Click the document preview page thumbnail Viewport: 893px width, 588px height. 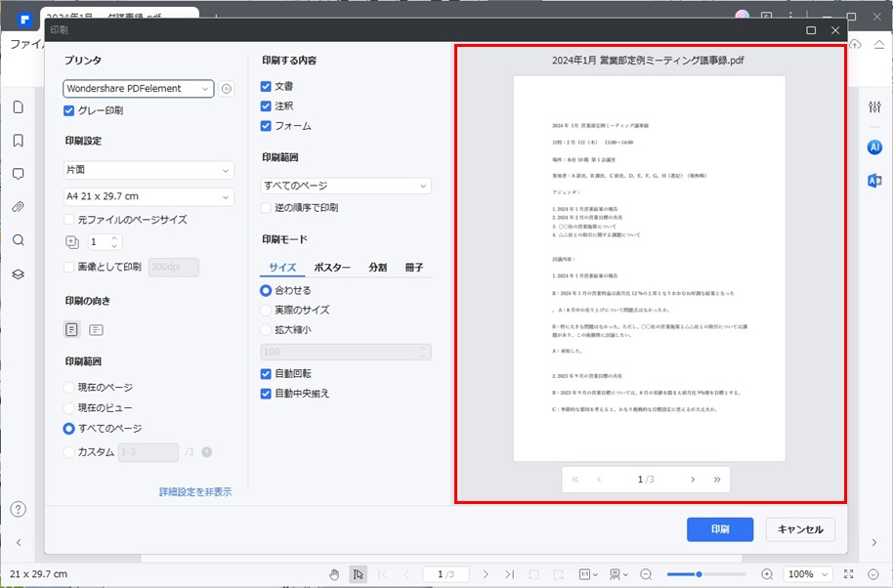[650, 268]
